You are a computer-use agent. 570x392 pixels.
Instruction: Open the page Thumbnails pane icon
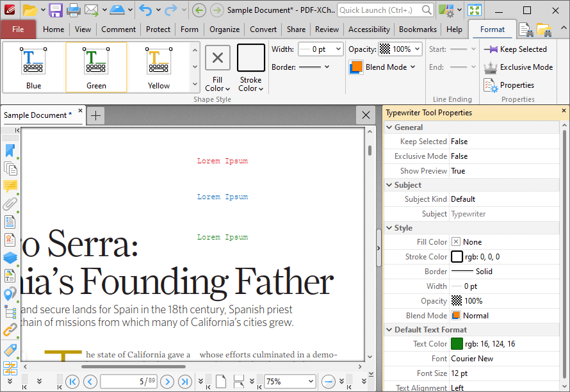(x=10, y=168)
